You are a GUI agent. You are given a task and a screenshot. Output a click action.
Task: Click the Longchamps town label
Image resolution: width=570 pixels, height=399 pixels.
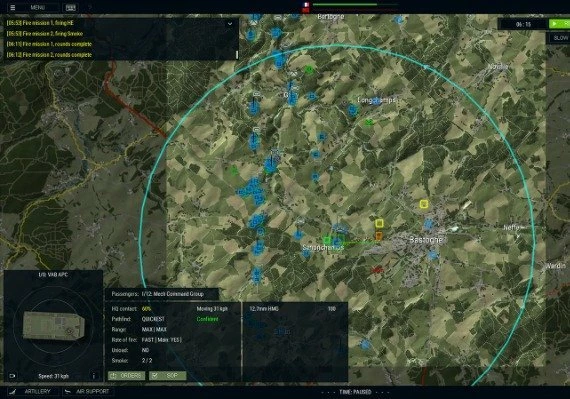coord(376,100)
